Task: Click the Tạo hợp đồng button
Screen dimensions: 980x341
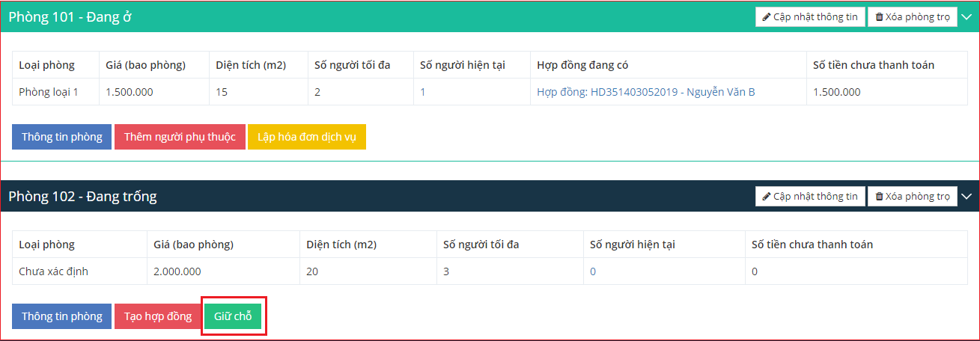Action: coord(153,316)
